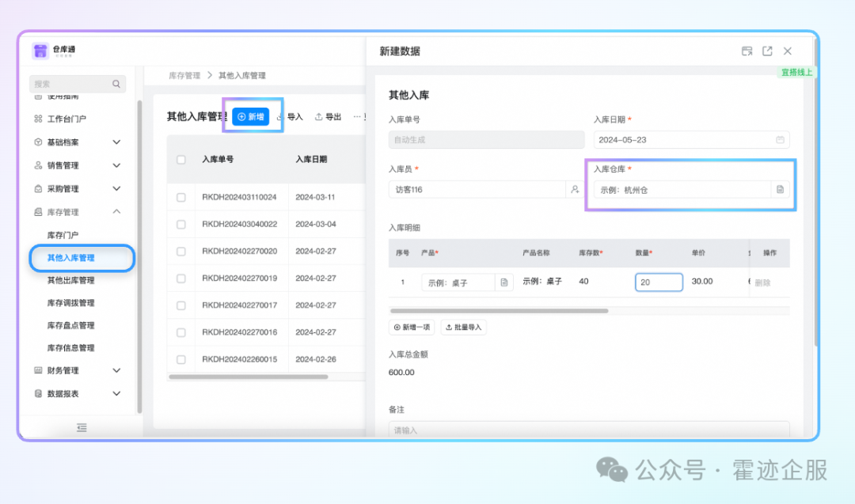
Task: Click the search magnifier icon in sidebar
Action: (x=116, y=84)
